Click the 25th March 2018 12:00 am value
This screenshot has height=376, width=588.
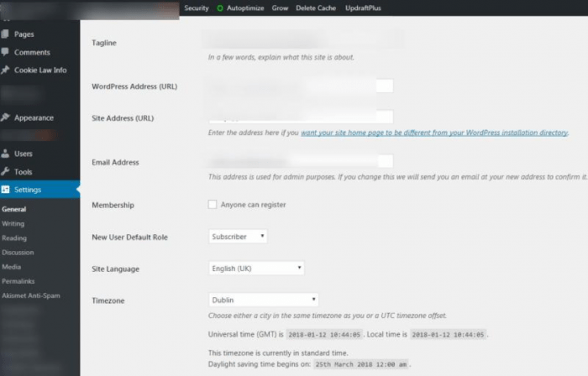(360, 364)
